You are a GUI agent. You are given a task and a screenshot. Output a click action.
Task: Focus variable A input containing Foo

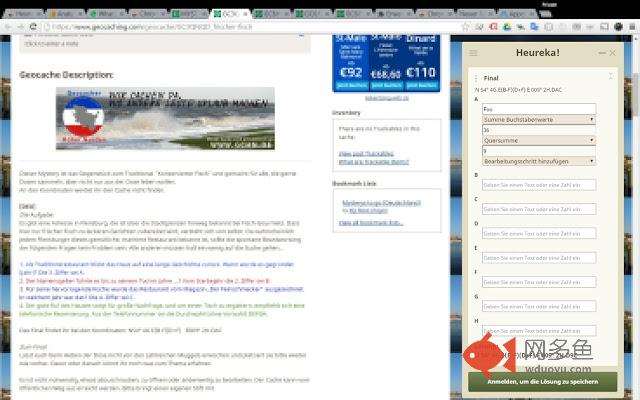coord(539,109)
